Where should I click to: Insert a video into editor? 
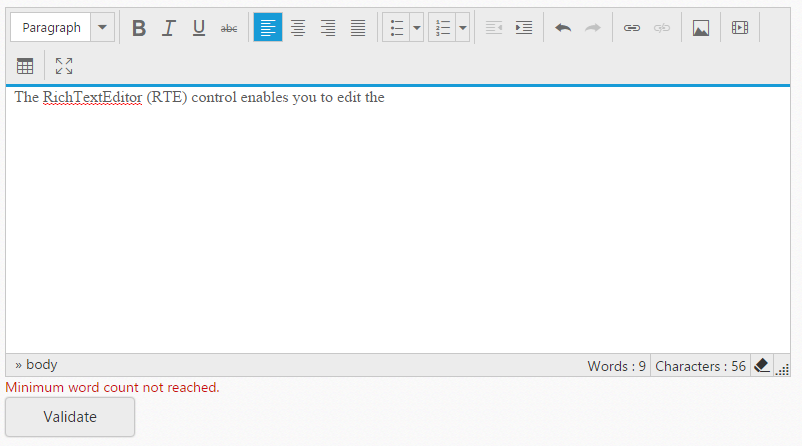tap(740, 28)
